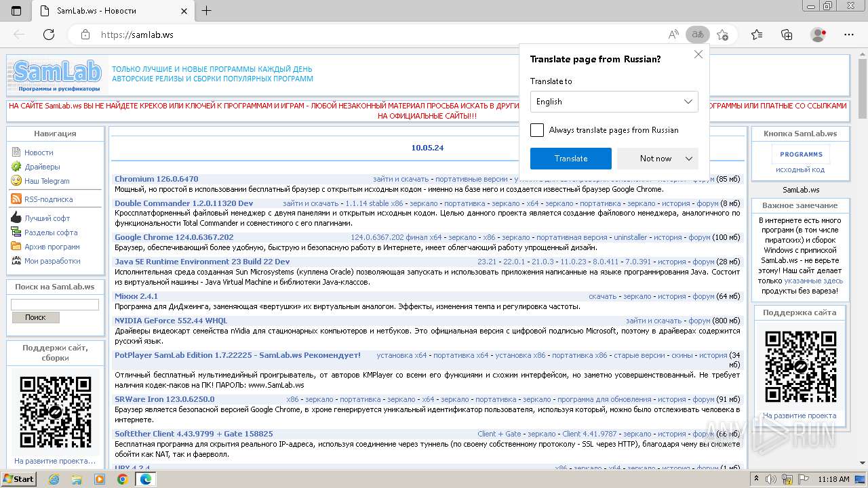Screen dimensions: 868x488
Task: Open the Разделы софта link
Action: click(x=51, y=232)
